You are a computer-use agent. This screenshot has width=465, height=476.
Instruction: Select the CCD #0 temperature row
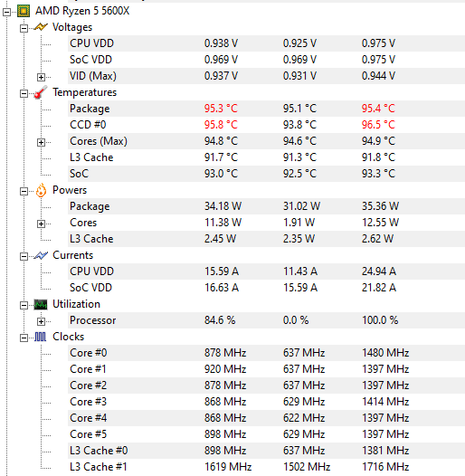(x=267, y=125)
